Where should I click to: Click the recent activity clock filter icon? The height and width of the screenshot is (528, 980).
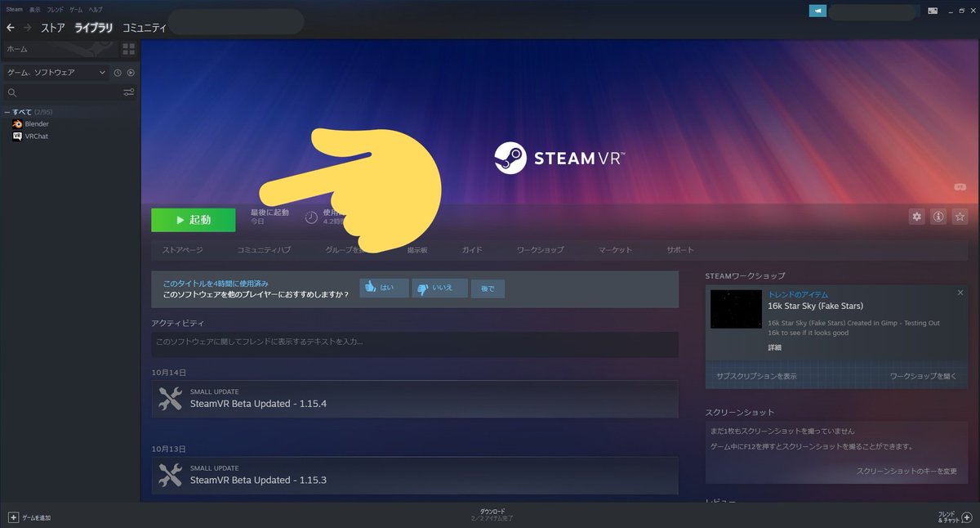click(x=118, y=73)
